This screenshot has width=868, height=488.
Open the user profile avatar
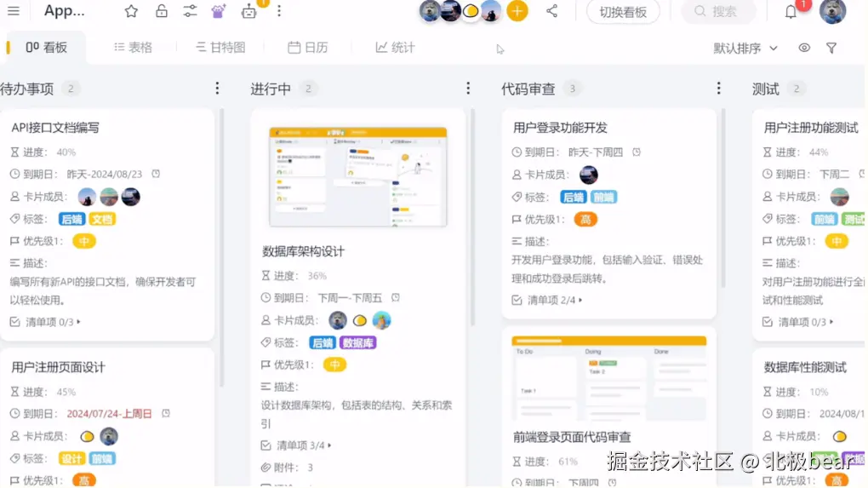point(832,11)
